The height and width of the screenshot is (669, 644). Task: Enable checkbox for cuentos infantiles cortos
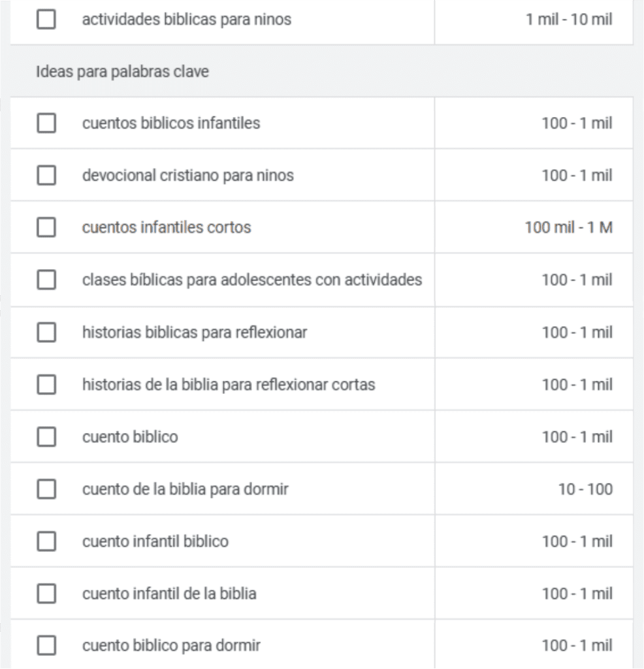coord(46,227)
